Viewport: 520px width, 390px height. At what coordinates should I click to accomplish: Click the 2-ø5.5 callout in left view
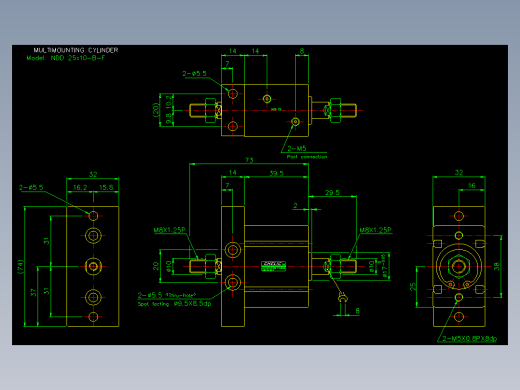pyautogui.click(x=31, y=187)
